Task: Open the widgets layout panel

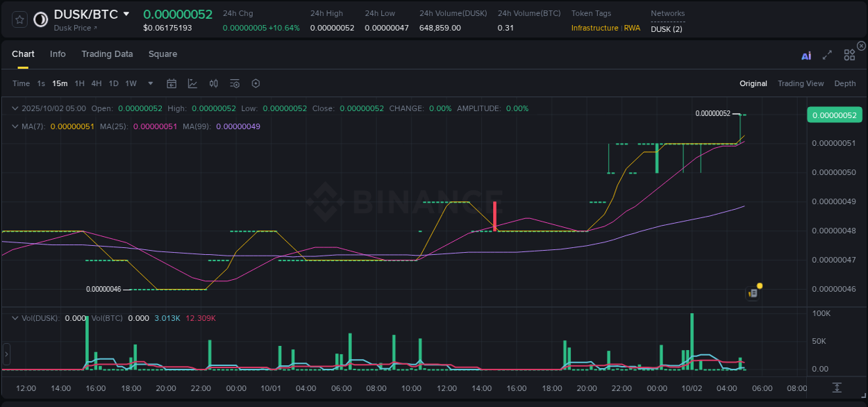Action: coord(849,54)
